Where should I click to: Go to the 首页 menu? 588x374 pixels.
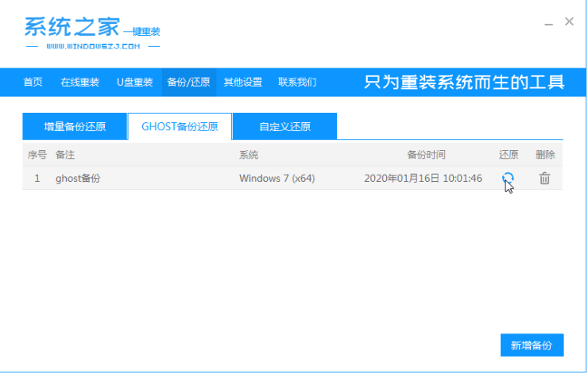point(33,82)
